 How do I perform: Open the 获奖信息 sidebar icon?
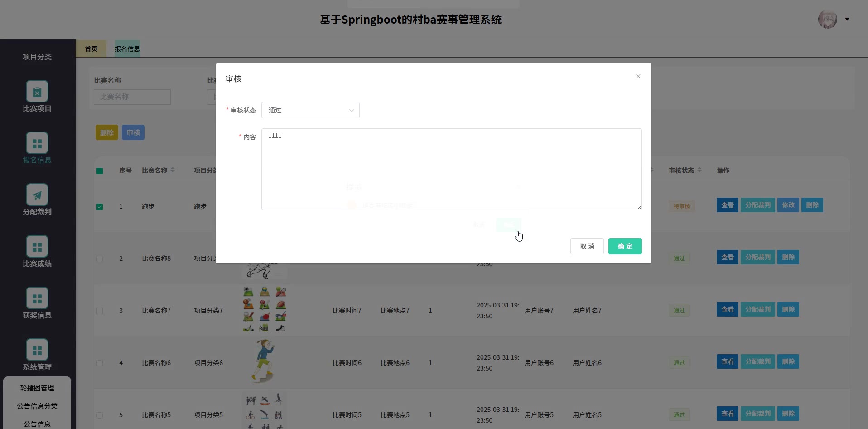[37, 298]
